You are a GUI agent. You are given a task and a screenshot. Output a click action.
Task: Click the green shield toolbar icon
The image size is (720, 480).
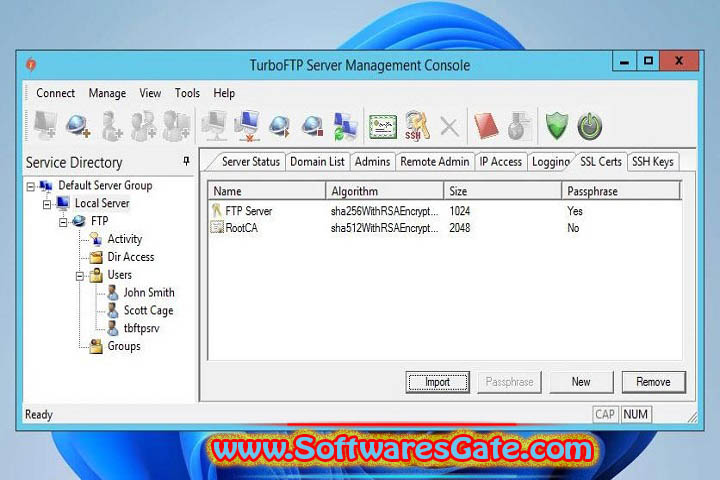(557, 126)
